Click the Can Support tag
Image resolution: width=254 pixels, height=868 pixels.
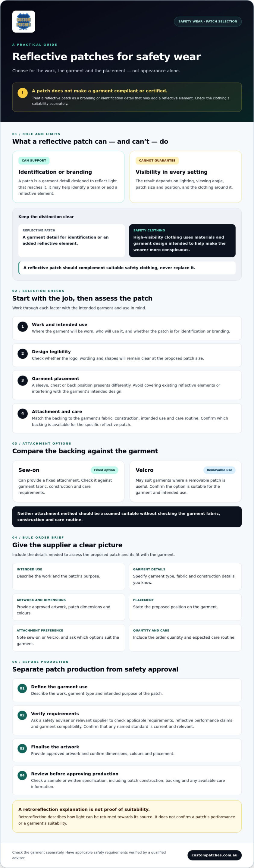point(34,161)
